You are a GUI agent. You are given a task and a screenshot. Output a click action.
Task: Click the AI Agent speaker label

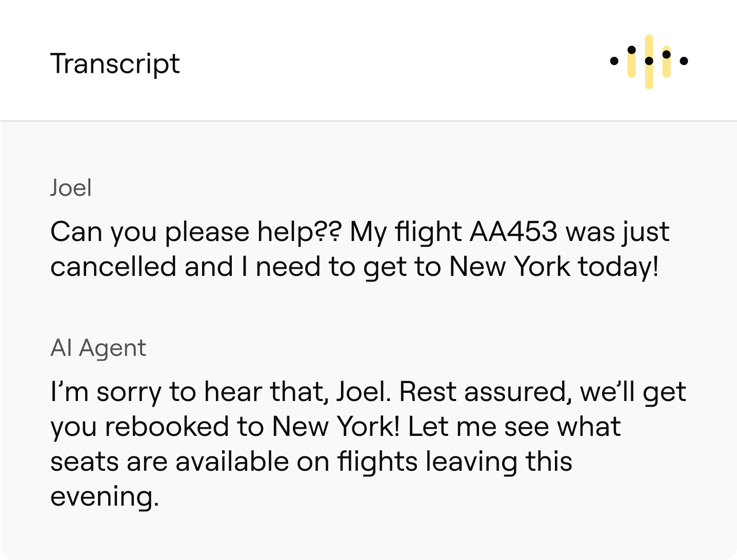click(x=98, y=348)
